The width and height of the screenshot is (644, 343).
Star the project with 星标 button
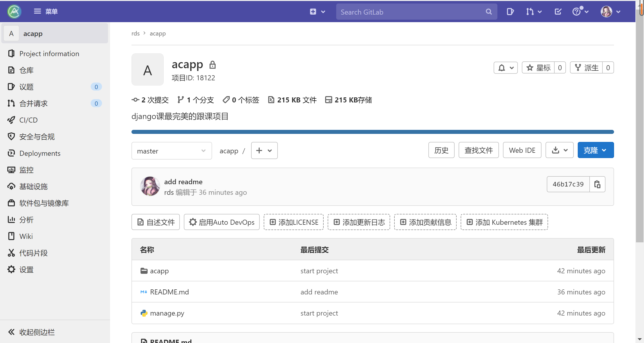538,68
